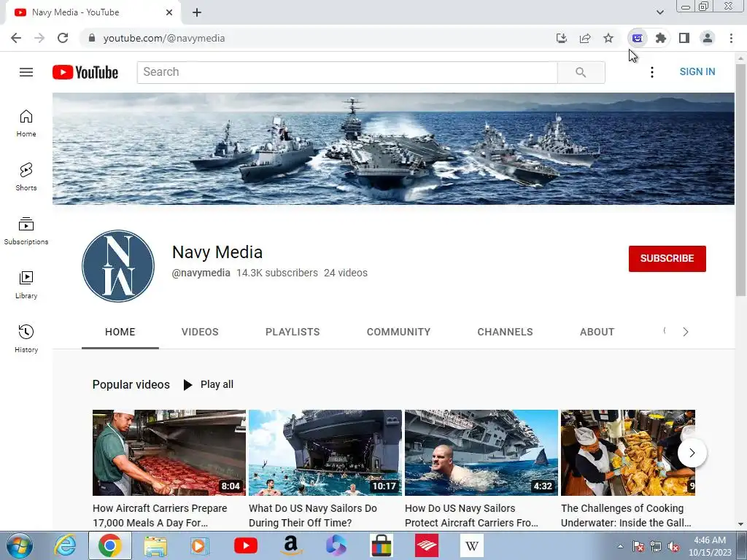This screenshot has height=560, width=747.
Task: Open the Chrome profile icon
Action: pyautogui.click(x=708, y=38)
